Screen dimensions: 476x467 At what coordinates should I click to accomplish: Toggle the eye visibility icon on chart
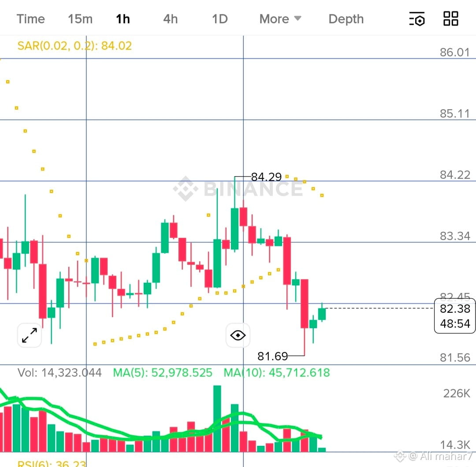click(x=238, y=335)
